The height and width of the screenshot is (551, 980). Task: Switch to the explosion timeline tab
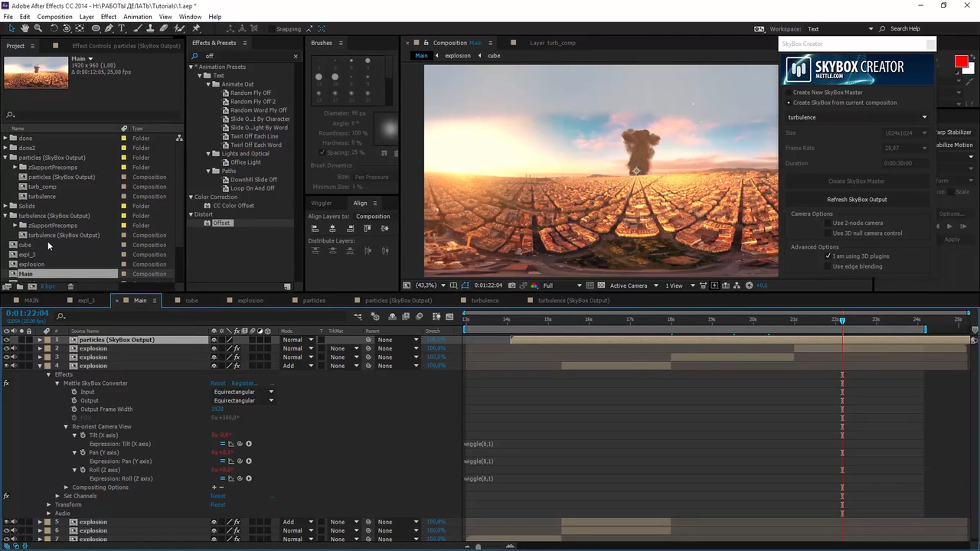[250, 300]
